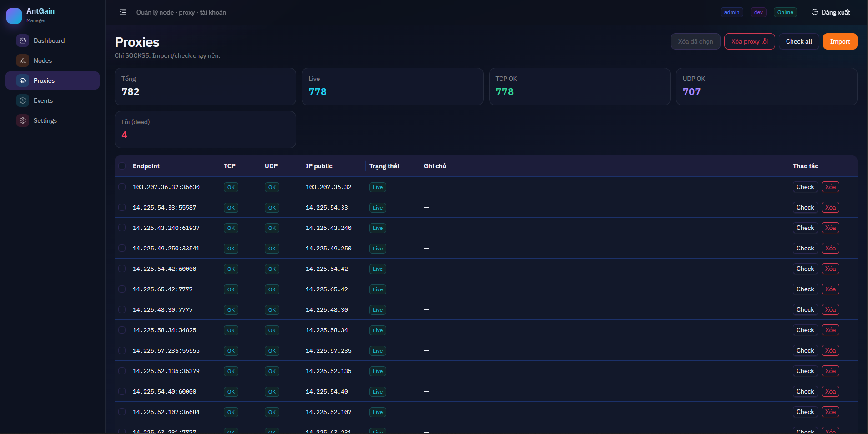Click the AntGain logo icon
868x434 pixels.
point(14,16)
